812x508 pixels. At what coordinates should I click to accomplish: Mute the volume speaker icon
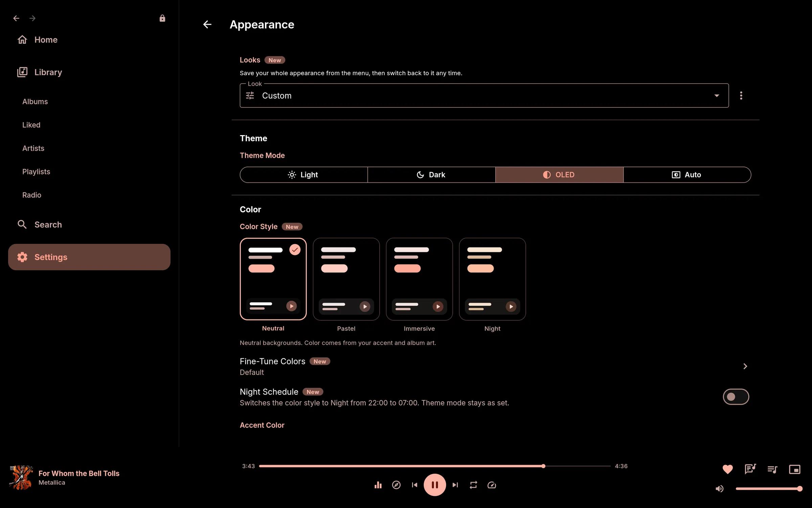click(720, 489)
